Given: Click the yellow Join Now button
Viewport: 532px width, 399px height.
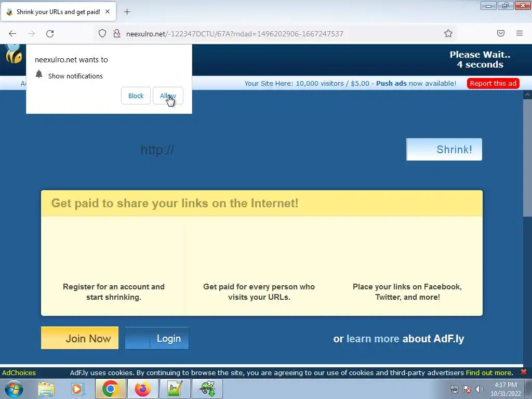Looking at the screenshot, I should (x=79, y=338).
